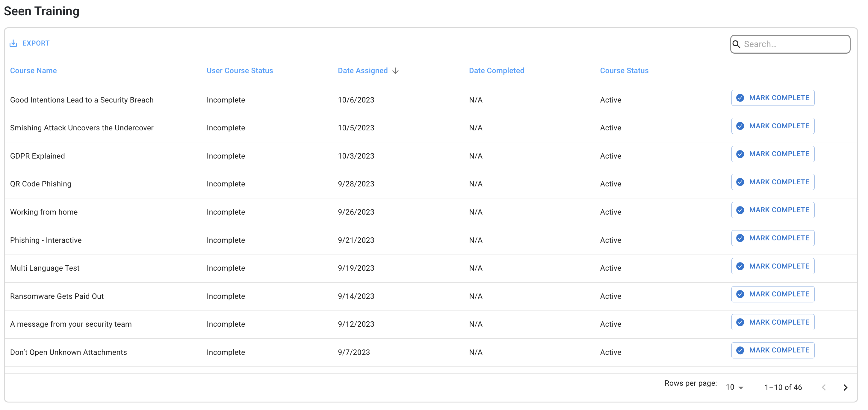Screen dimensions: 868x410
Task: Mark Working from home complete
Action: [773, 210]
